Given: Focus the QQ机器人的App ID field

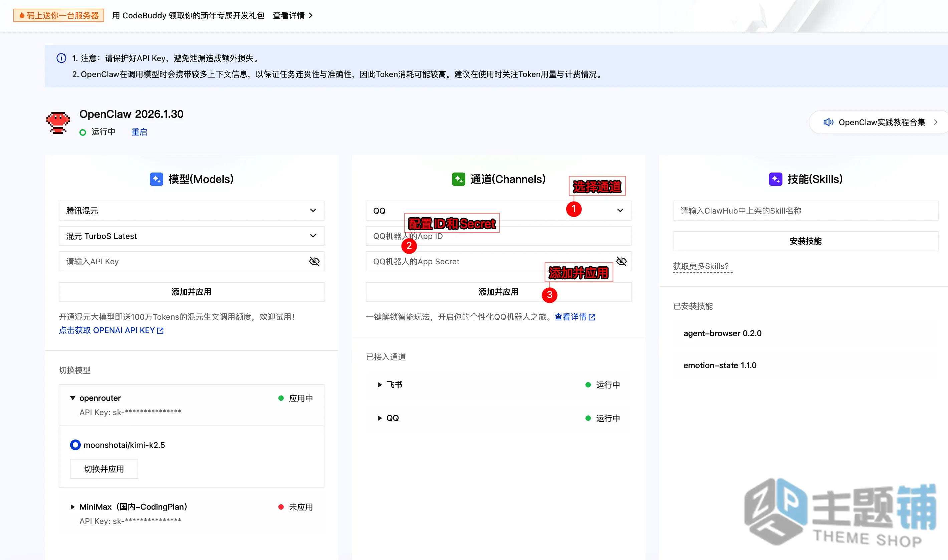Looking at the screenshot, I should pyautogui.click(x=498, y=236).
